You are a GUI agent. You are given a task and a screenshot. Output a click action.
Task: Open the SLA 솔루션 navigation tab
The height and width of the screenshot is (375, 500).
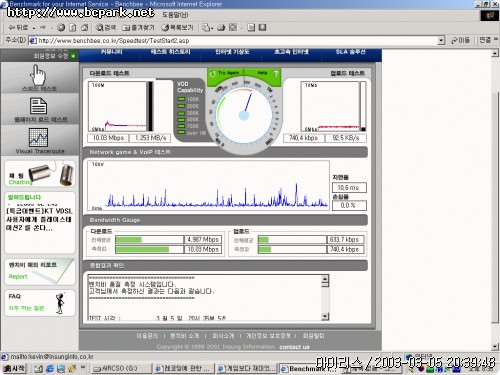point(350,52)
